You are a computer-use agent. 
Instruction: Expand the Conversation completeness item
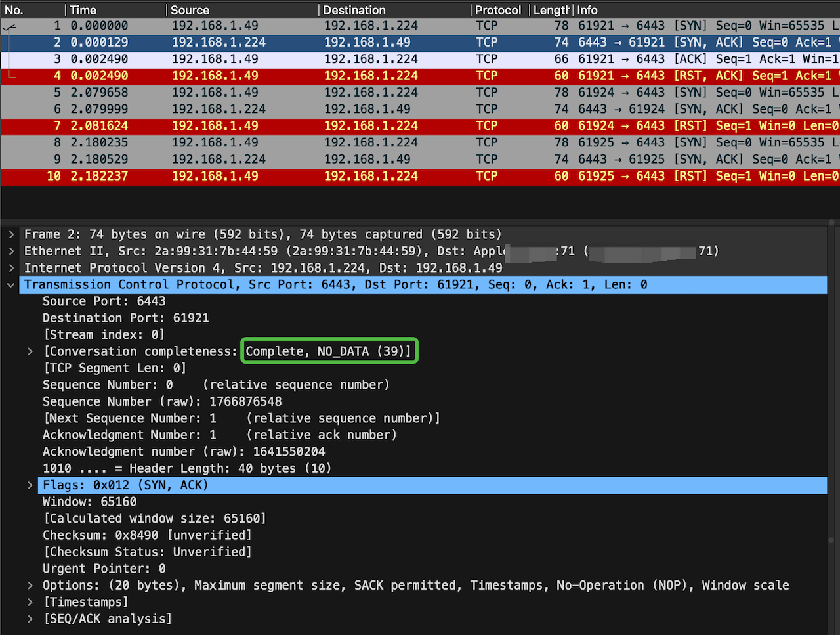[30, 352]
